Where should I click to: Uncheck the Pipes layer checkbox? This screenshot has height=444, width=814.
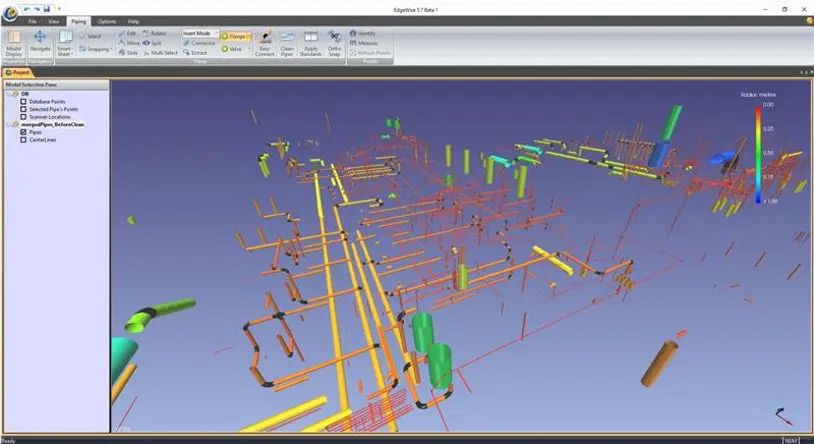(23, 132)
